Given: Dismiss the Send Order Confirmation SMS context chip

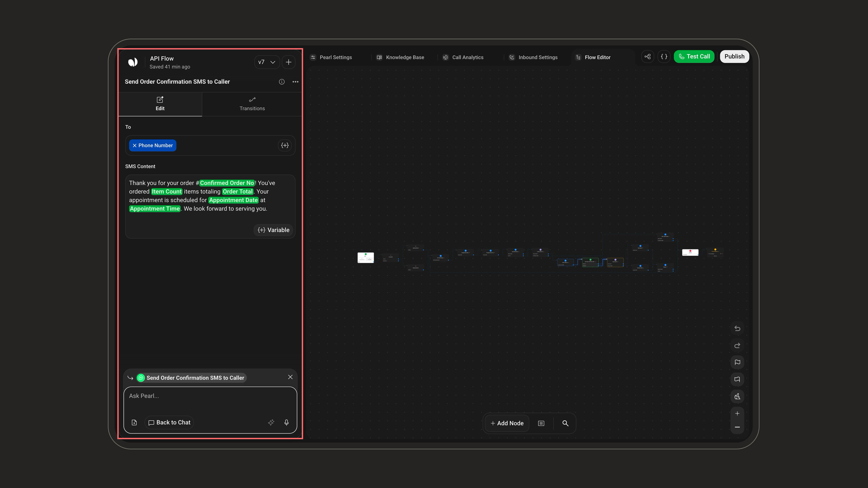Looking at the screenshot, I should pos(290,377).
